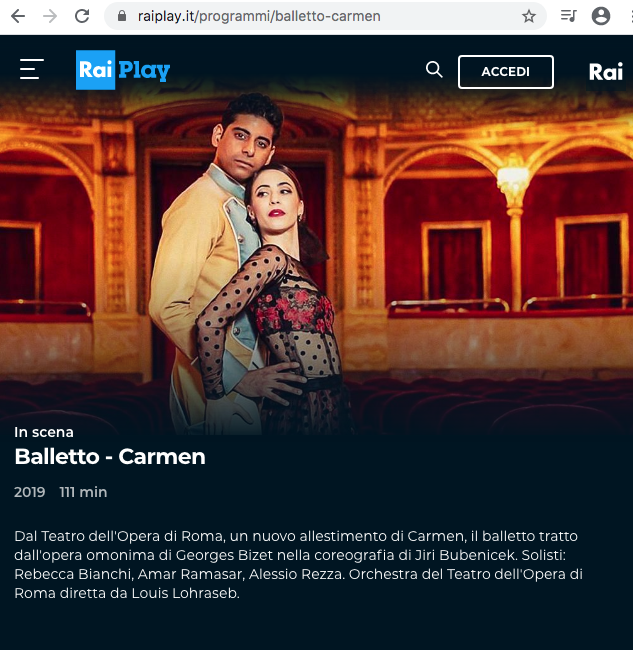Bookmark this page with the star icon

[529, 17]
